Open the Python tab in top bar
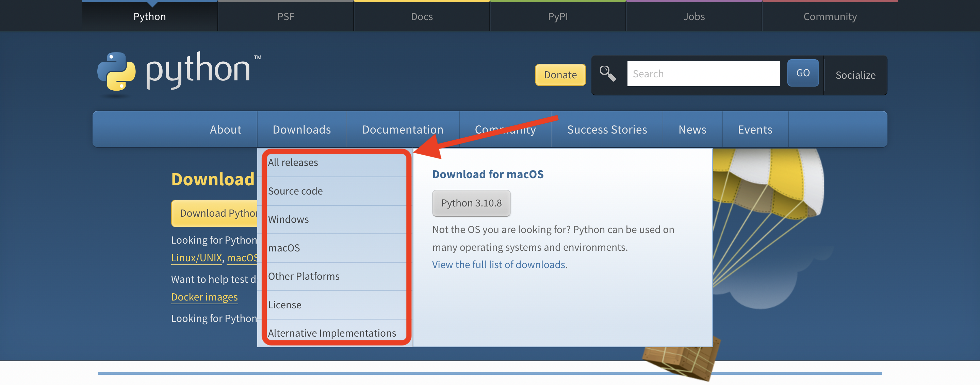The image size is (980, 385). (149, 16)
